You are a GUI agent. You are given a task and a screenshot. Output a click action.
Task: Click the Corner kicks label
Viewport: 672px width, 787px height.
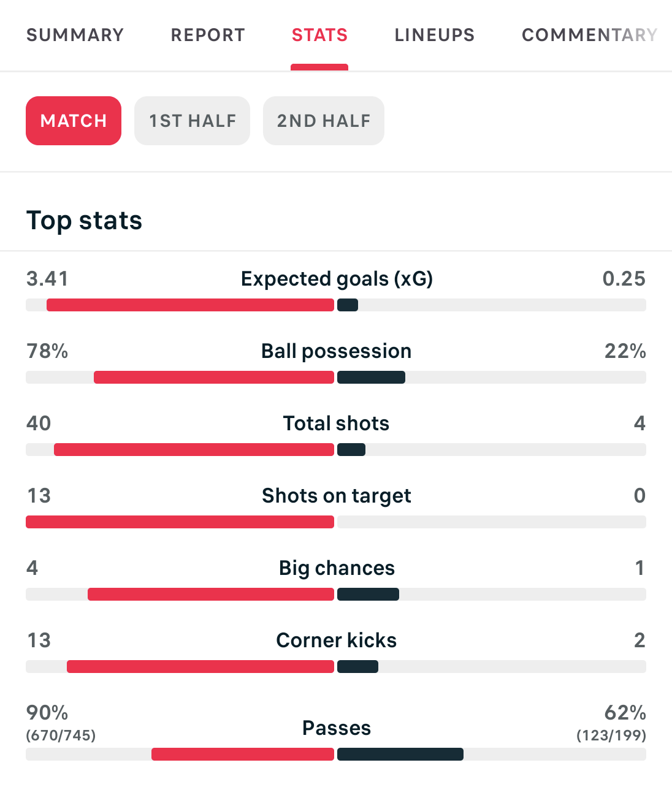(x=336, y=641)
